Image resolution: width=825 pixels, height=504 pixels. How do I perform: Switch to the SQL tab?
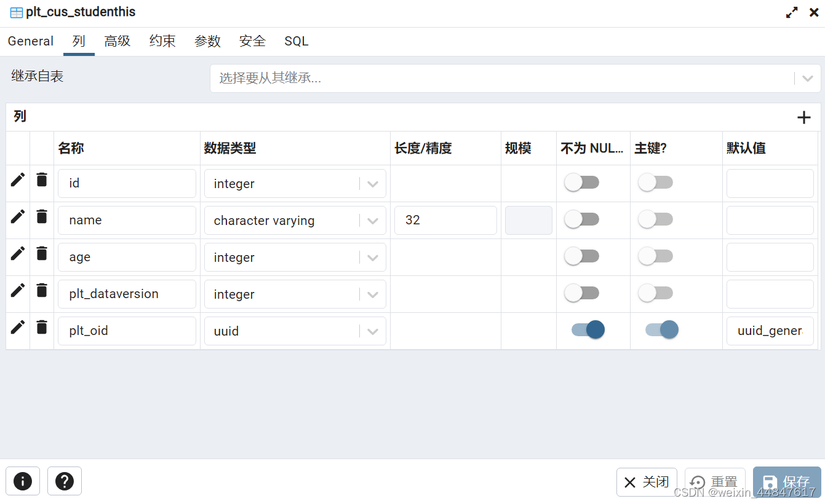click(x=296, y=41)
